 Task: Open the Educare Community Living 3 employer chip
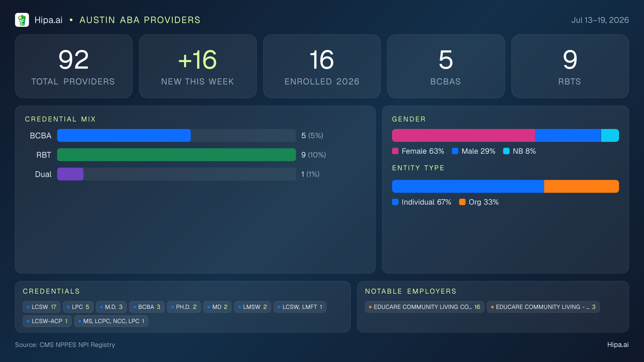[543, 307]
